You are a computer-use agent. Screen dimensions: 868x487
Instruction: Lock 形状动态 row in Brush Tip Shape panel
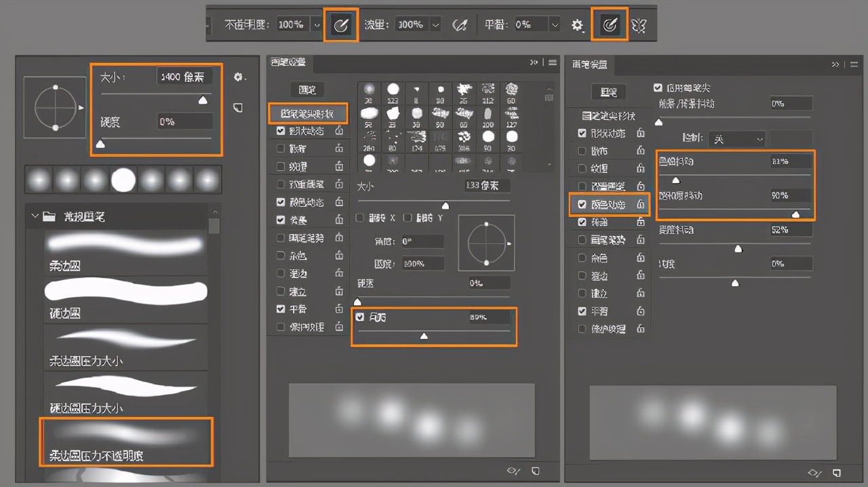[x=338, y=131]
